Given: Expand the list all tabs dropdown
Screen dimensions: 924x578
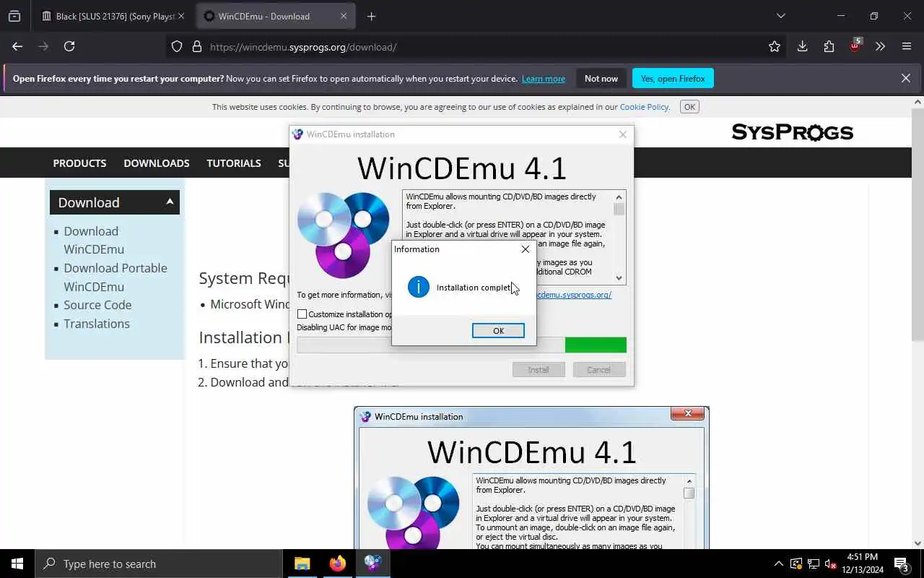Looking at the screenshot, I should [x=780, y=16].
